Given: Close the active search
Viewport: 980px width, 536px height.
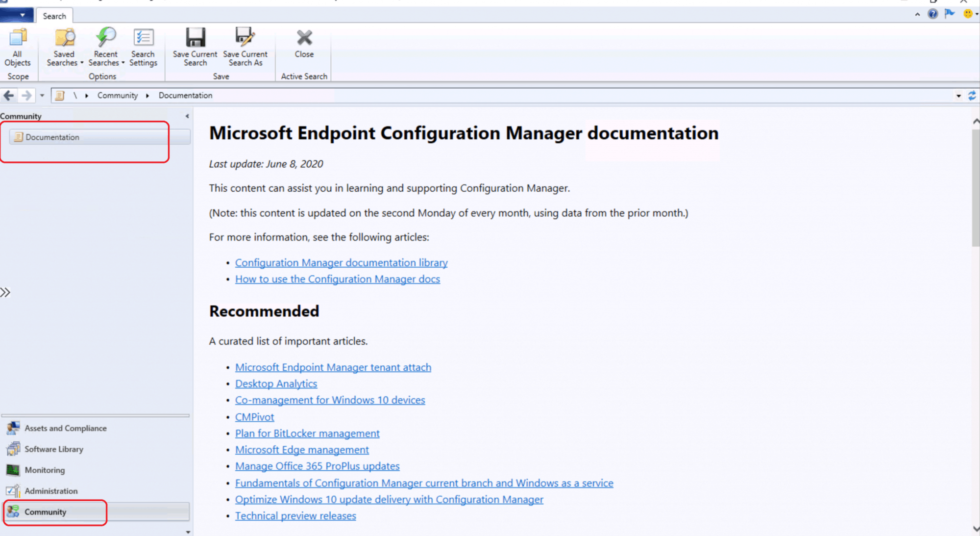Looking at the screenshot, I should coord(304,44).
